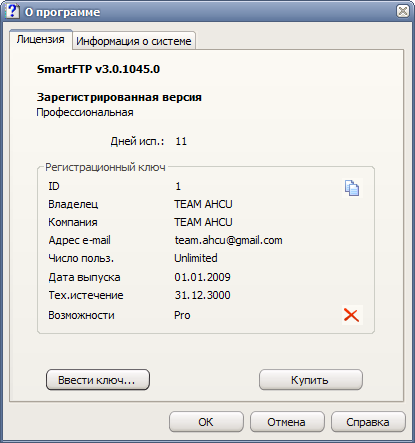Click the Владелец value TEAM AHCU
The height and width of the screenshot is (443, 415).
pyautogui.click(x=203, y=204)
